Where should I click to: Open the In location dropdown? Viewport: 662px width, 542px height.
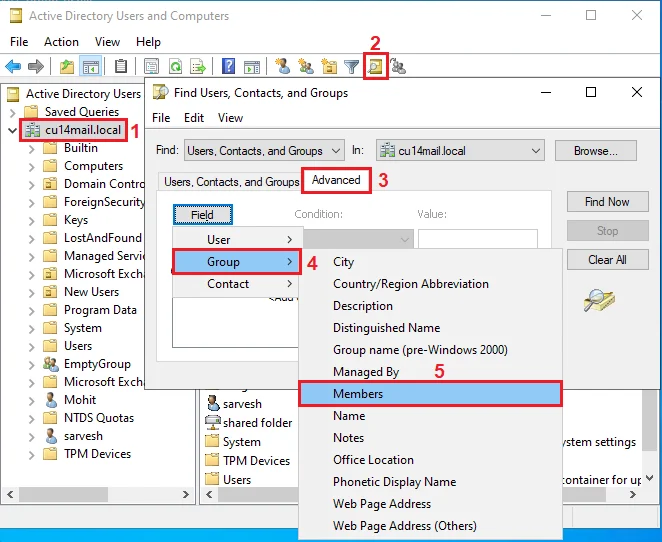tap(460, 151)
